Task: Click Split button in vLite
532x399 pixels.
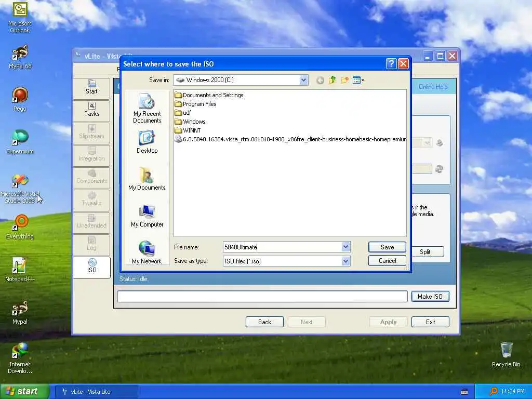Action: 426,252
